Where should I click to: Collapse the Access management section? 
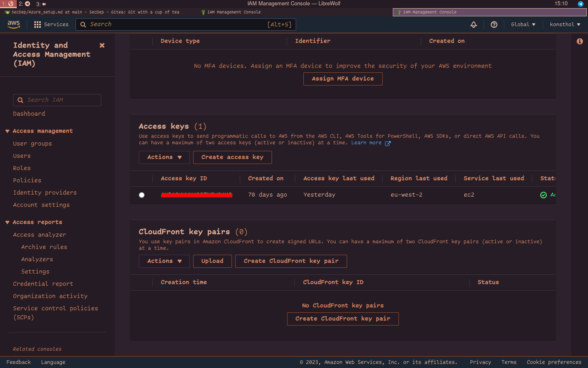[x=7, y=131]
